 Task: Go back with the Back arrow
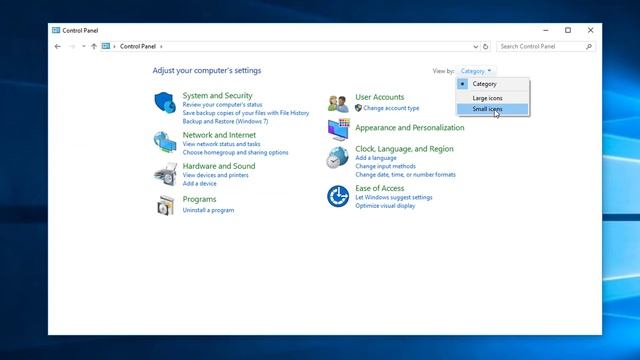[58, 47]
